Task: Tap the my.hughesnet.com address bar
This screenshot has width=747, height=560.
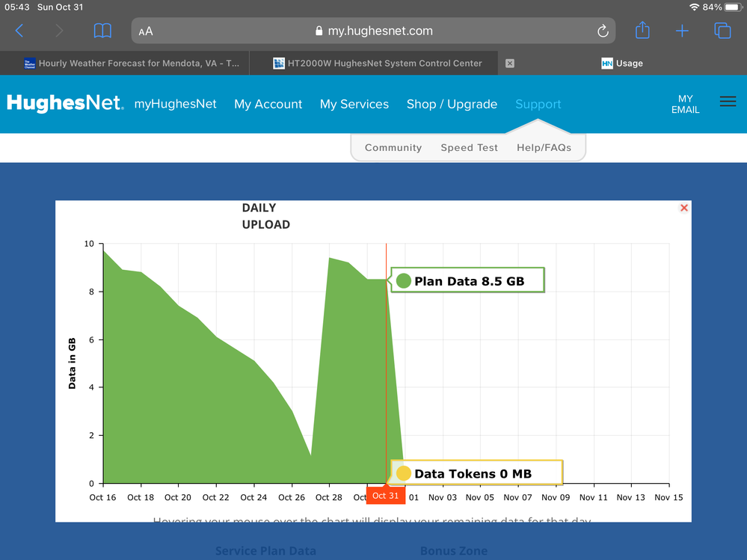Action: [374, 31]
